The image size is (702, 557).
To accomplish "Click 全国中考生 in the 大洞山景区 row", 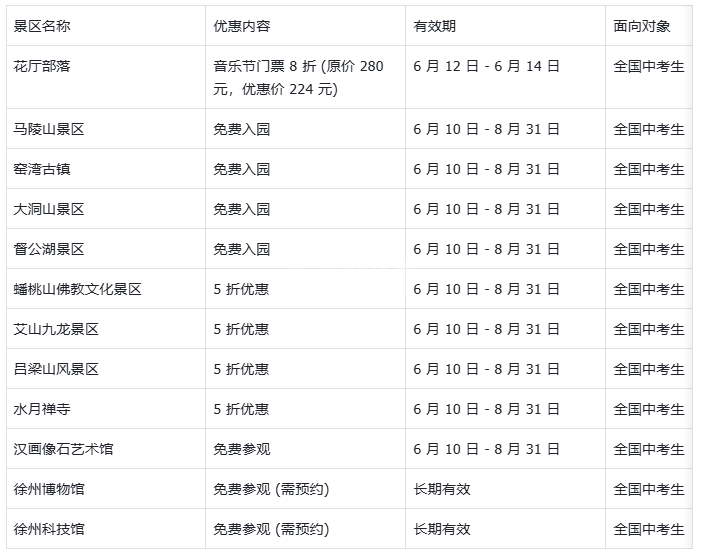I will 649,209.
